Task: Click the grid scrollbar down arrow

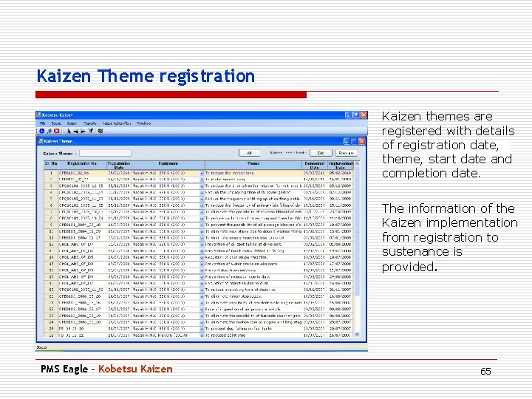Action: 357,335
